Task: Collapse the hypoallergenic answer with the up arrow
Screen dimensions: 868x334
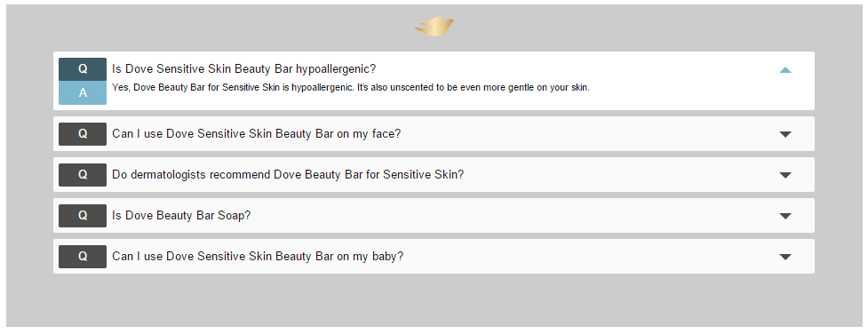Action: pos(785,70)
